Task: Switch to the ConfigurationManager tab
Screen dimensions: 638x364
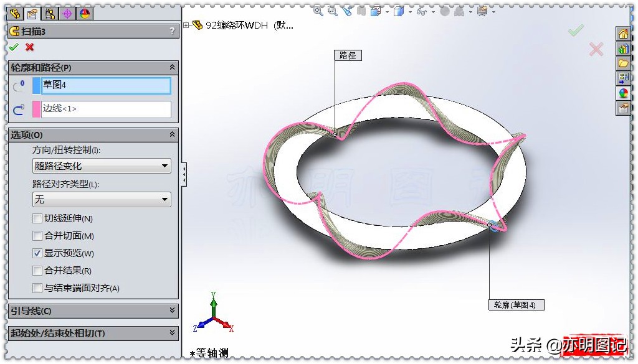Action: (x=50, y=12)
